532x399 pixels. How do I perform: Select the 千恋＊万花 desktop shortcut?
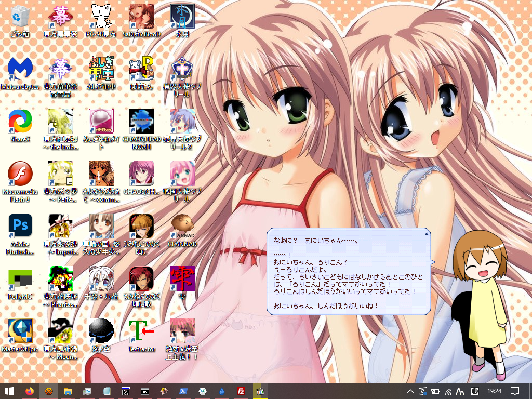(x=101, y=283)
